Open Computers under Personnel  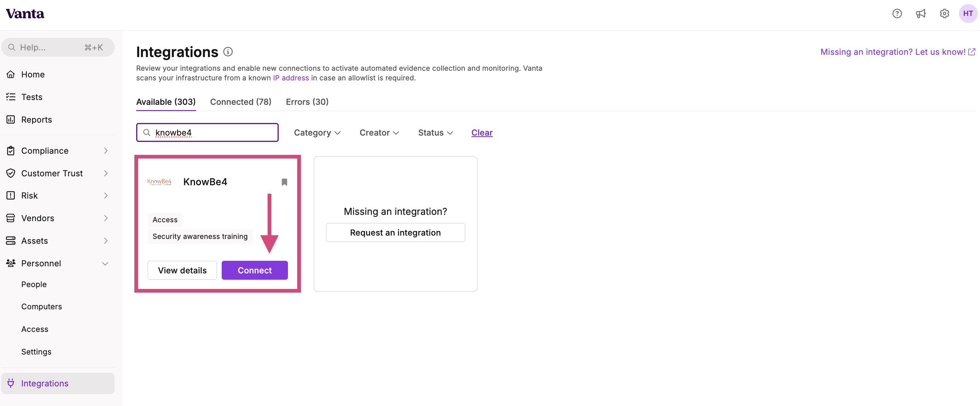pos(41,307)
